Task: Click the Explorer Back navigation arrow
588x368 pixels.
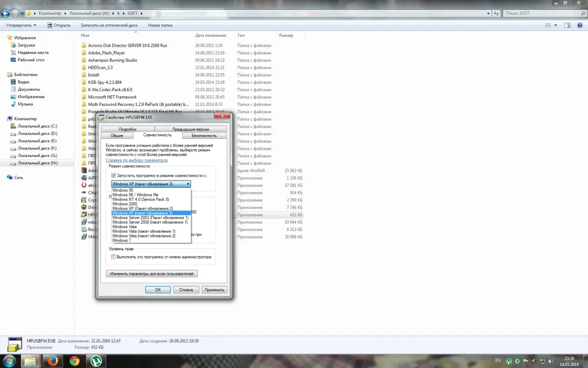Action: pos(6,14)
